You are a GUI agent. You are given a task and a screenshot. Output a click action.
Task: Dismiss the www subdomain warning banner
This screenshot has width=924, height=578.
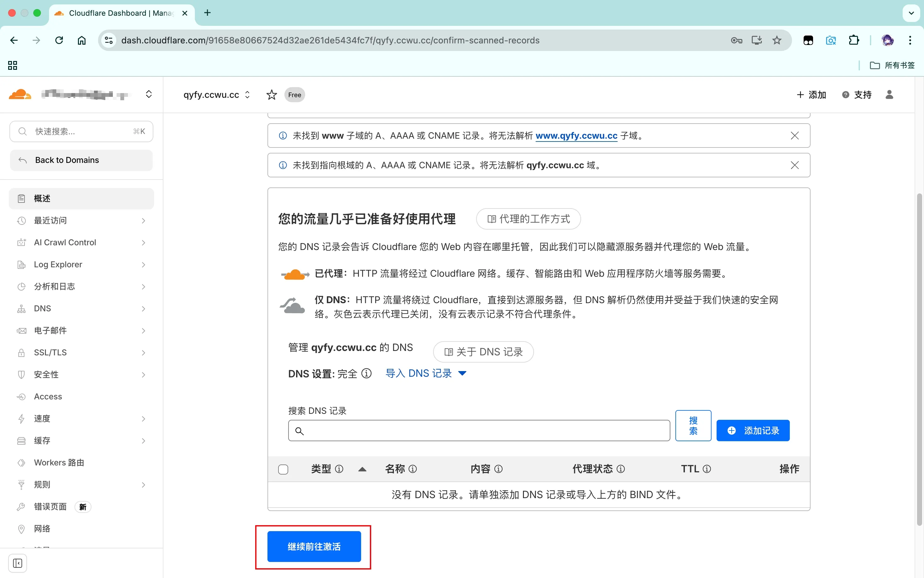[x=795, y=136]
